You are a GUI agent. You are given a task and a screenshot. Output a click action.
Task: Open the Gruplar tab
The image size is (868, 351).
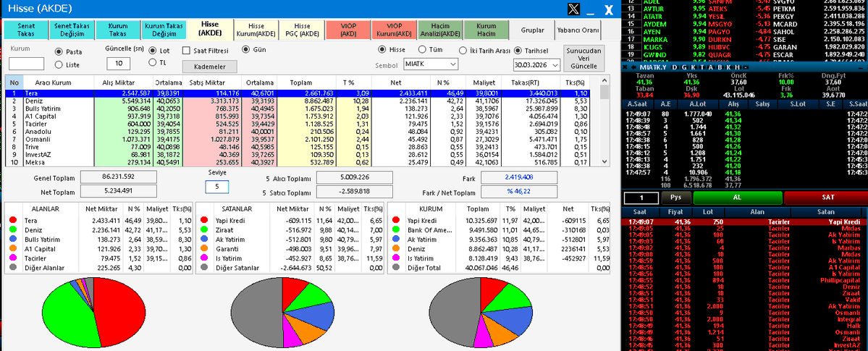pyautogui.click(x=533, y=30)
